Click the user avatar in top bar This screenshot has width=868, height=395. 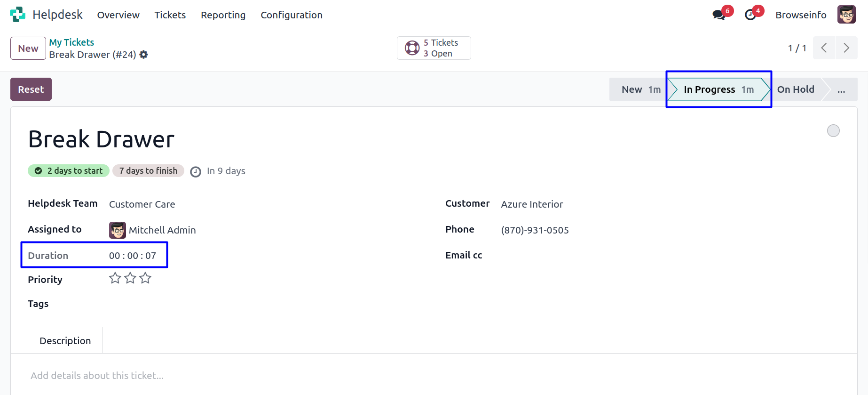(x=846, y=15)
